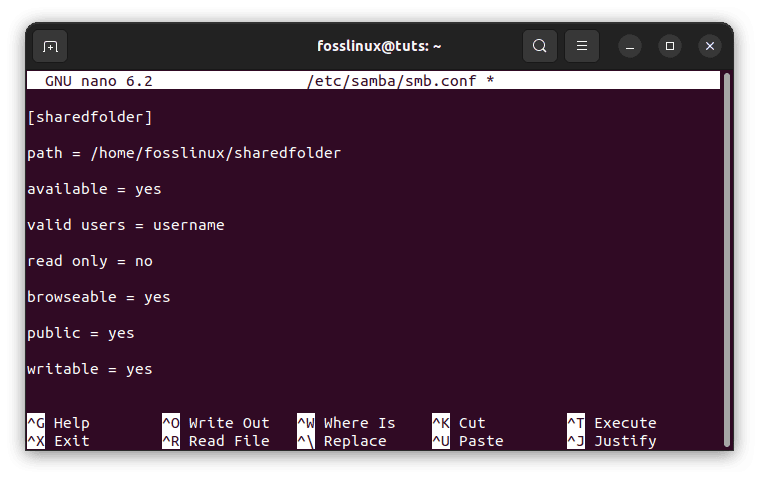Screen dimensions: 759x479
Task: Open the terminal search icon
Action: pos(540,46)
